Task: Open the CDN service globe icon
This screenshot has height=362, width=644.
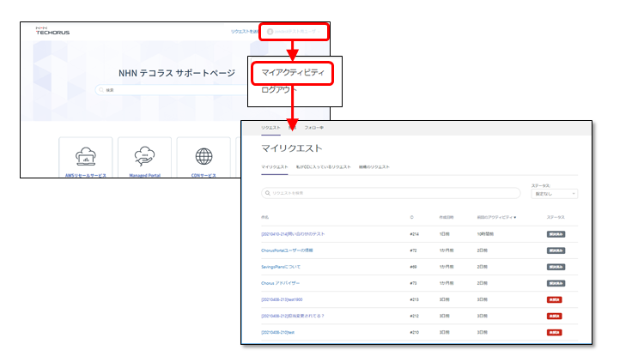Action: pyautogui.click(x=204, y=156)
